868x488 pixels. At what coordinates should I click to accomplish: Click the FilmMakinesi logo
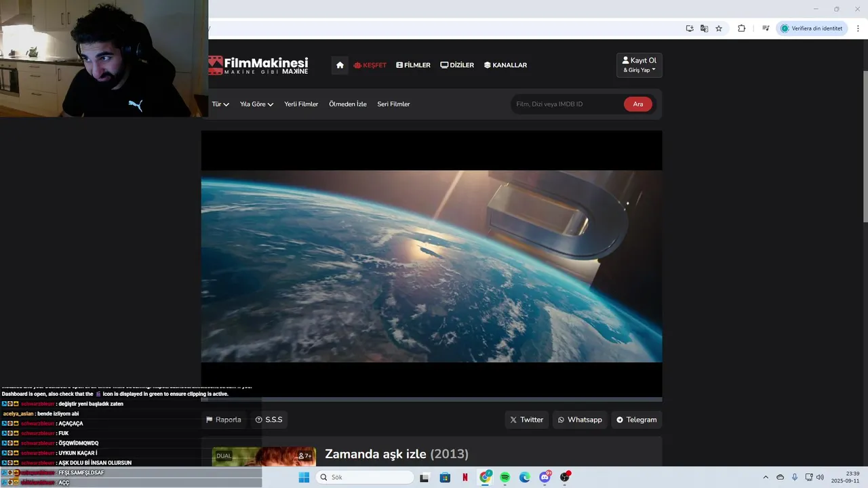coord(258,65)
